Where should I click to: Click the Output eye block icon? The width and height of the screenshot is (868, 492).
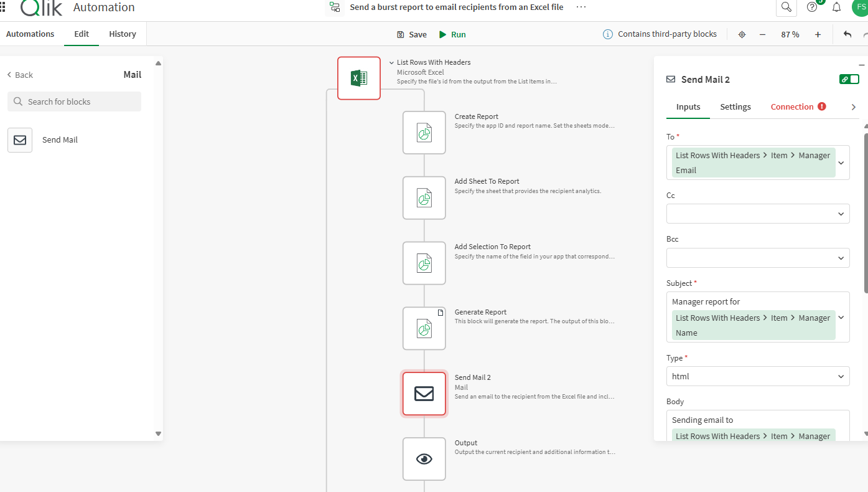click(424, 459)
